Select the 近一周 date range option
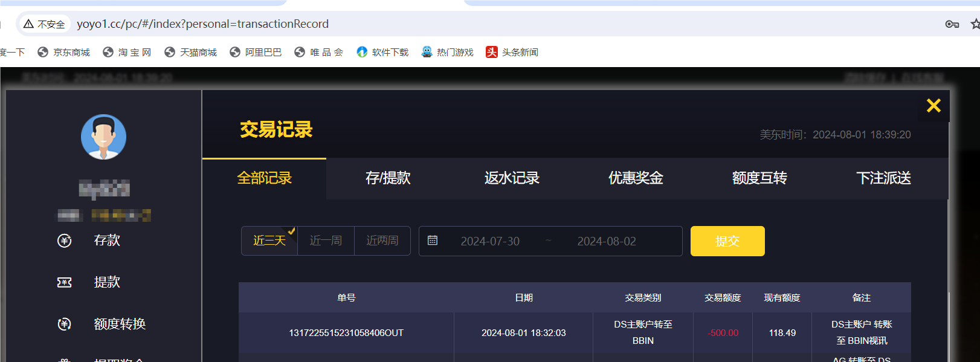Viewport: 980px width, 362px height. [x=326, y=241]
